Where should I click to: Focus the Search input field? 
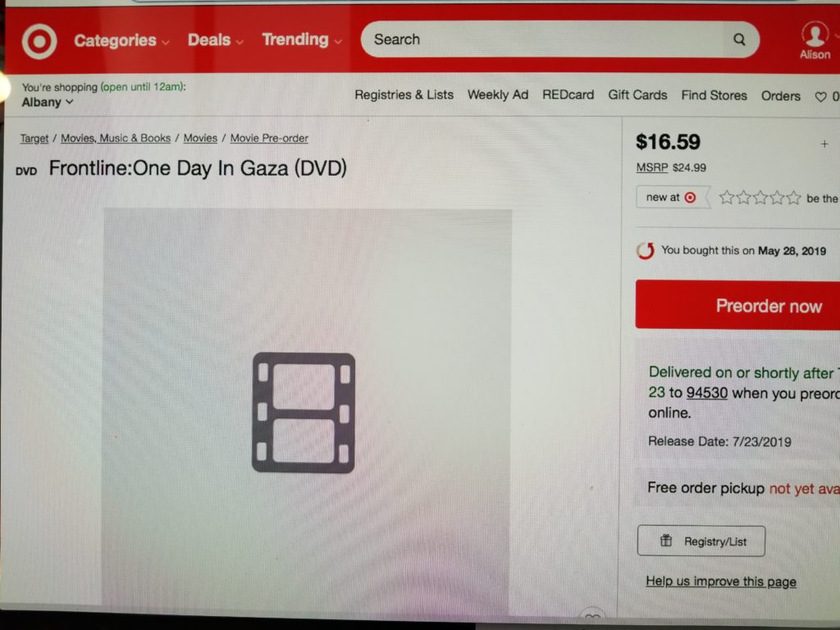click(546, 39)
